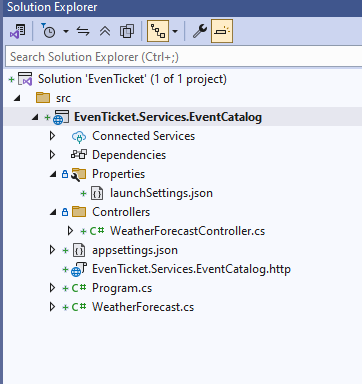Click the WeatherForecastController.cs C# icon
The image size is (362, 384).
tap(97, 231)
